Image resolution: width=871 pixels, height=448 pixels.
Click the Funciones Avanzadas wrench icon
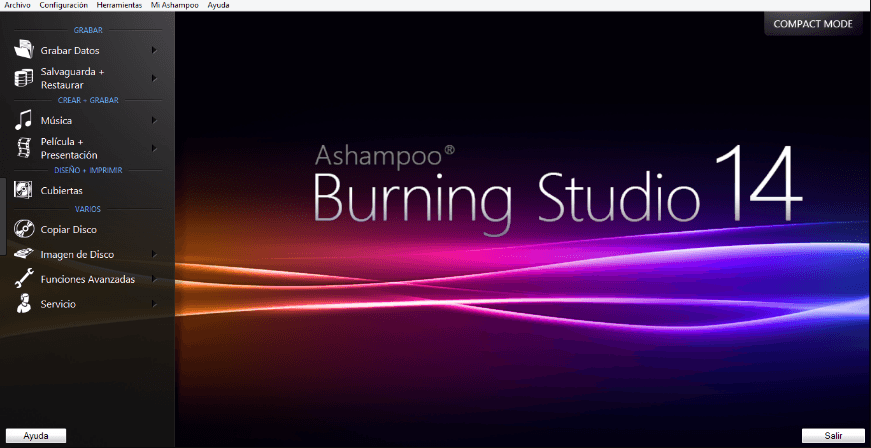(x=24, y=279)
